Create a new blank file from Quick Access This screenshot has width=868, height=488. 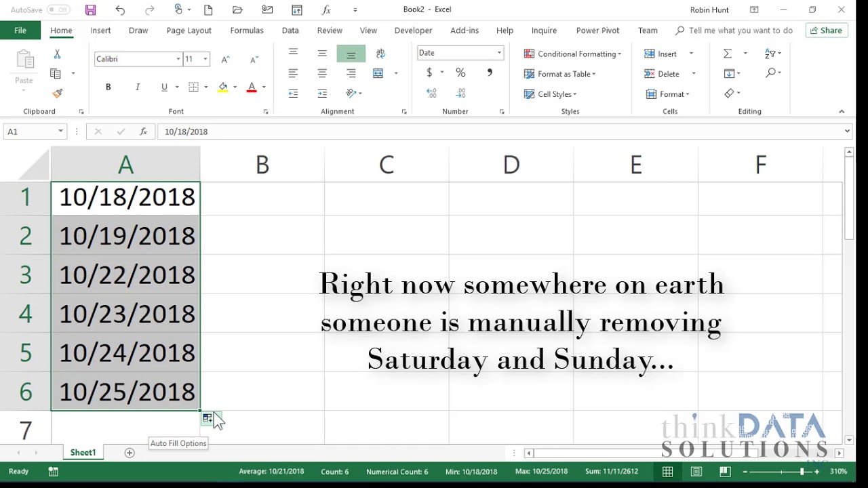point(208,10)
